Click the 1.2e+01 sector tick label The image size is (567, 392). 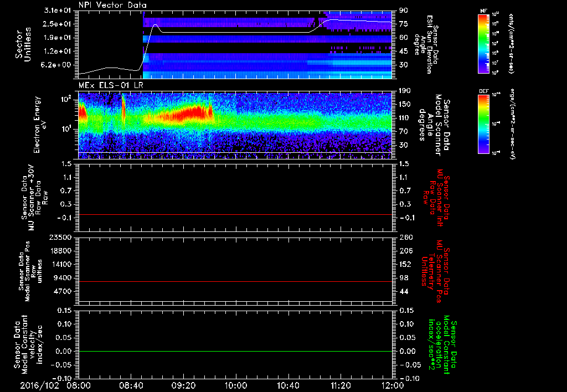(x=57, y=51)
